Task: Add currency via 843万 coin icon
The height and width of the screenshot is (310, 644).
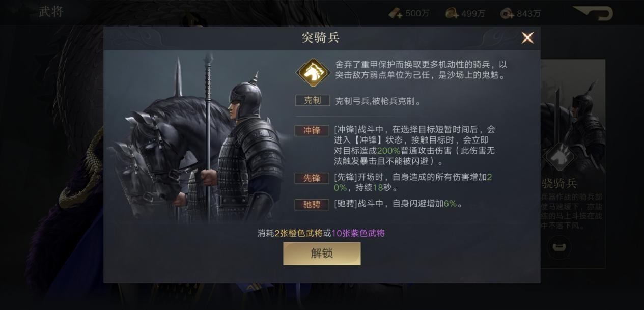Action: [x=507, y=13]
